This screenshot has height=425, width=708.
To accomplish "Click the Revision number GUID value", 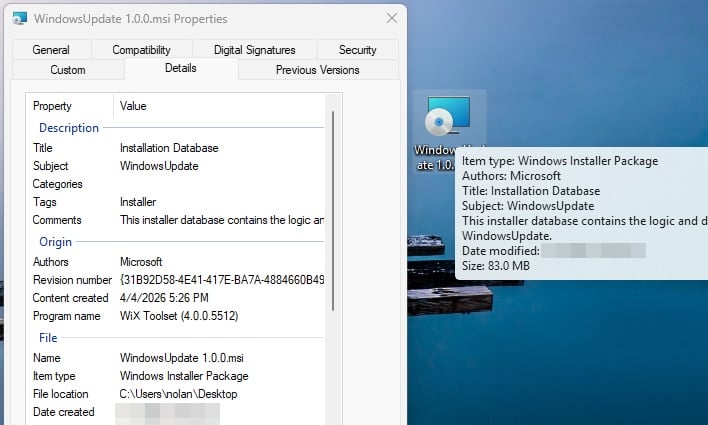I will [222, 280].
